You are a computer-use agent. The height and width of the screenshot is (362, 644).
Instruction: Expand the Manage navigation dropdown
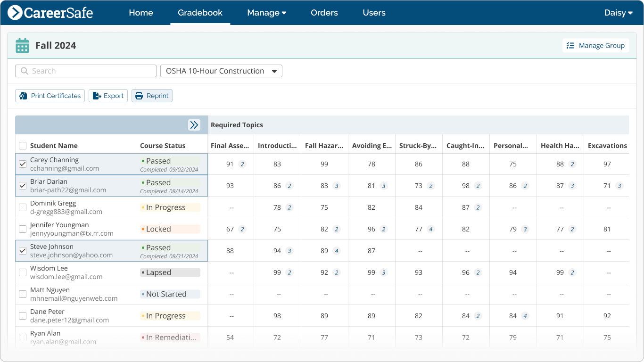point(266,13)
